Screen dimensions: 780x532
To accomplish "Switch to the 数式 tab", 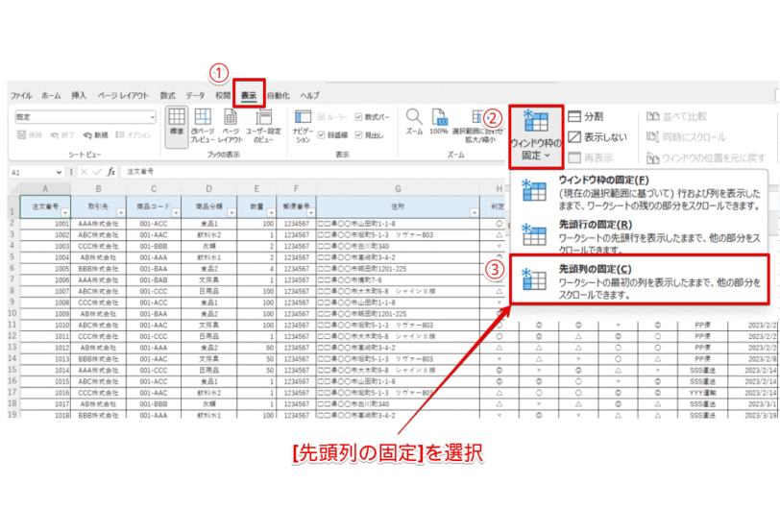I will [x=168, y=95].
